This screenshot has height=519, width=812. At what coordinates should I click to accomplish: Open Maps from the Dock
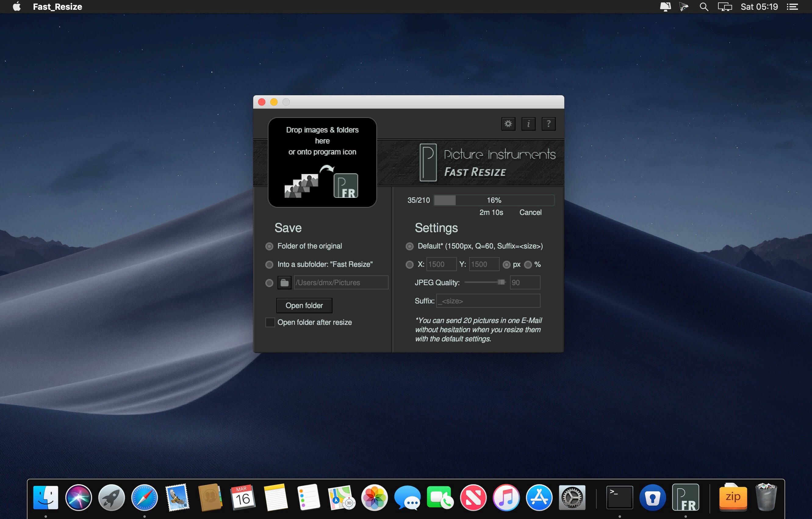[342, 497]
